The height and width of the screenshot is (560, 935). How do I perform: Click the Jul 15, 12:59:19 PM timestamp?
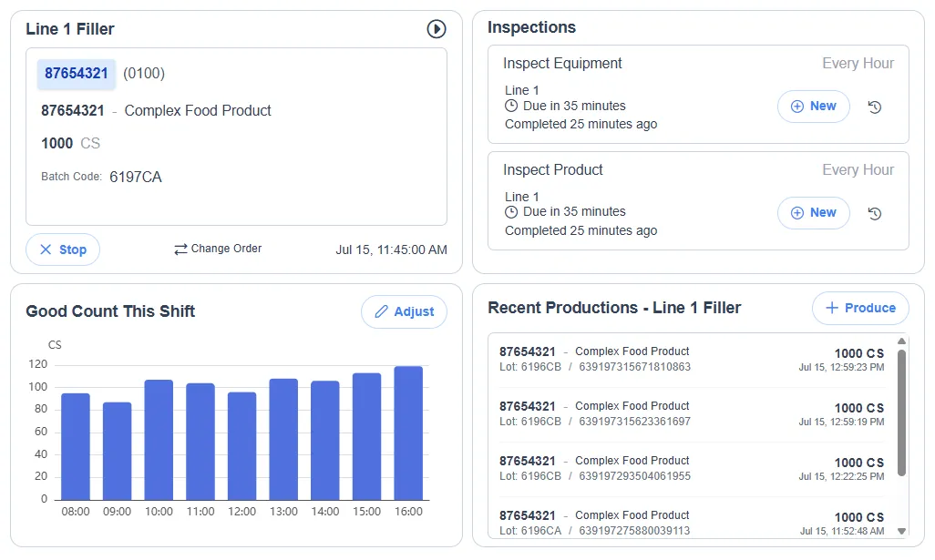point(841,422)
